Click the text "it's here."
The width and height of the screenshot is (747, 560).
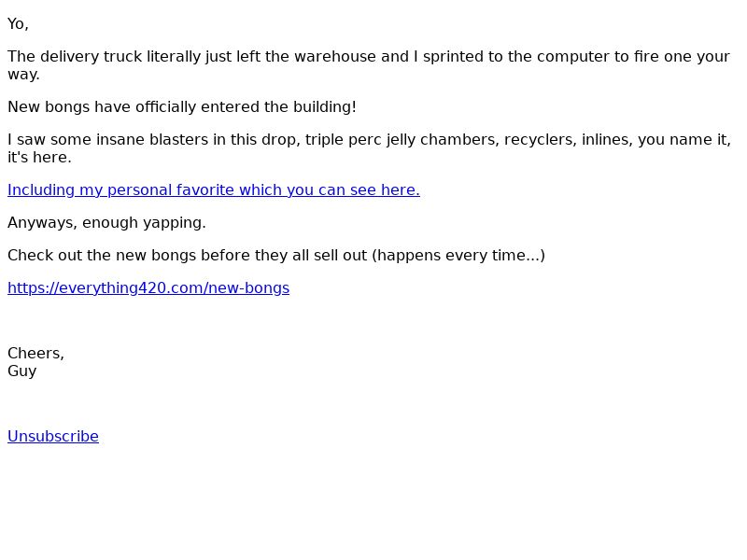pos(39,158)
